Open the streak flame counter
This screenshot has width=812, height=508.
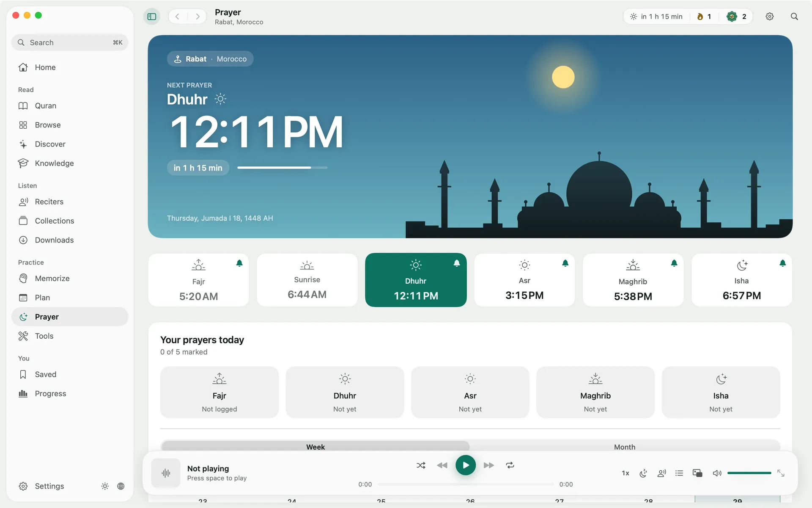[x=704, y=17]
